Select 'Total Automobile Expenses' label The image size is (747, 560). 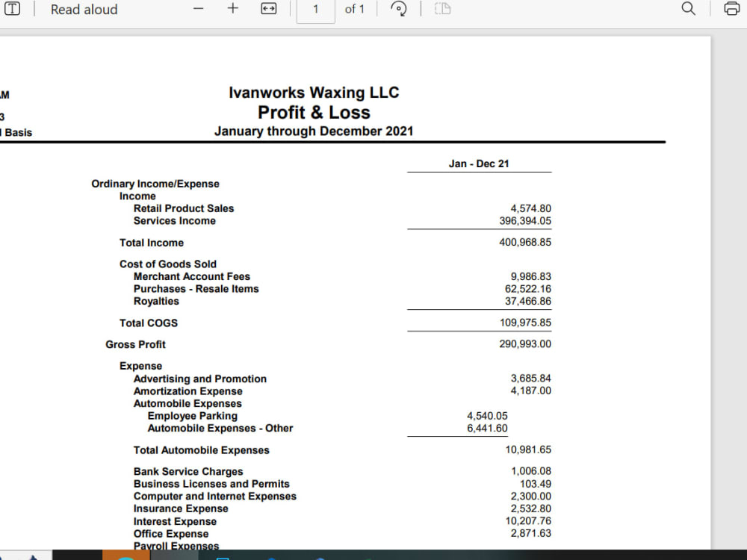click(x=202, y=450)
